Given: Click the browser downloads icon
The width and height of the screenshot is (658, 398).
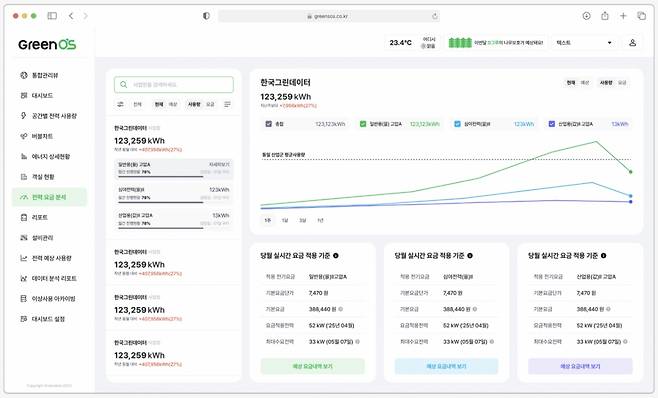Looking at the screenshot, I should coord(586,16).
